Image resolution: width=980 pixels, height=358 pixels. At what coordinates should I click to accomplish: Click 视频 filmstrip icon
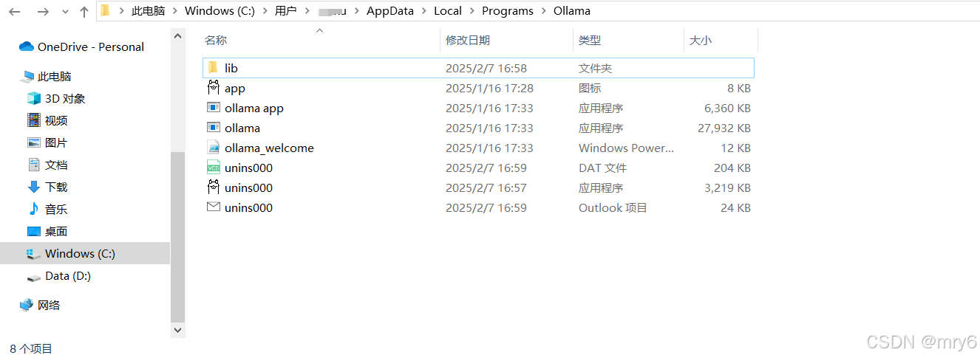click(x=34, y=120)
